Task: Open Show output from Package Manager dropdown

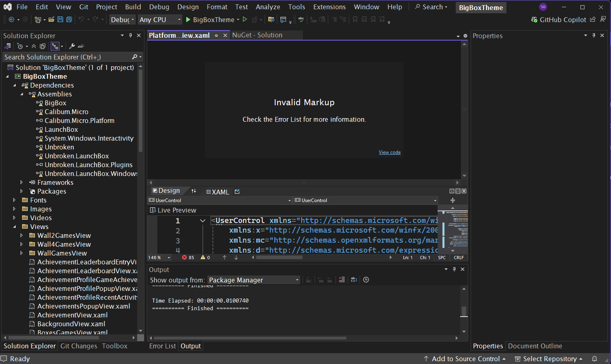Action: point(254,280)
